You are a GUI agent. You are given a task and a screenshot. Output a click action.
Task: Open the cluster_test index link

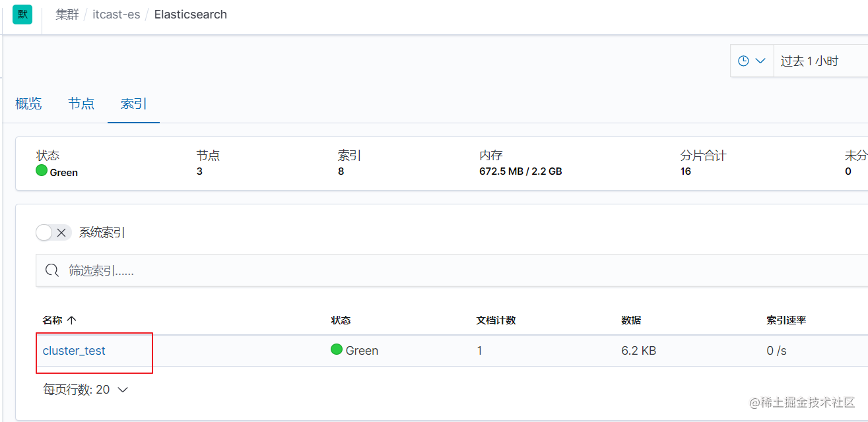click(x=74, y=351)
